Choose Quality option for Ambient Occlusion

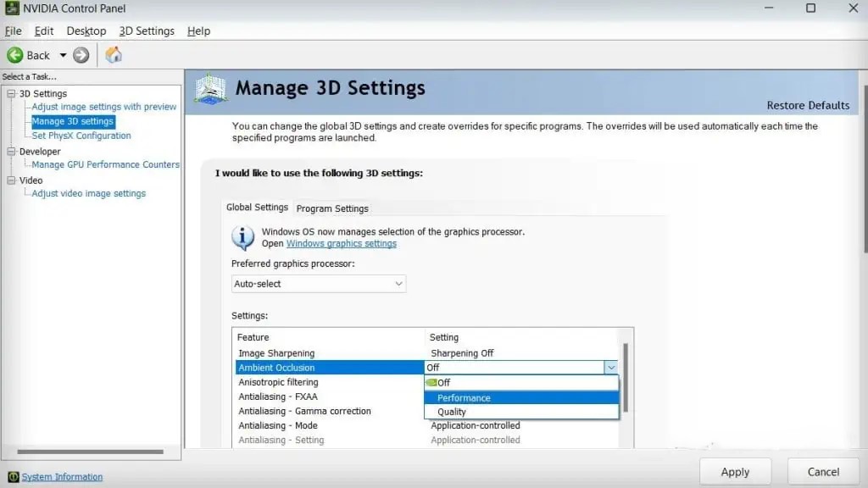(452, 412)
